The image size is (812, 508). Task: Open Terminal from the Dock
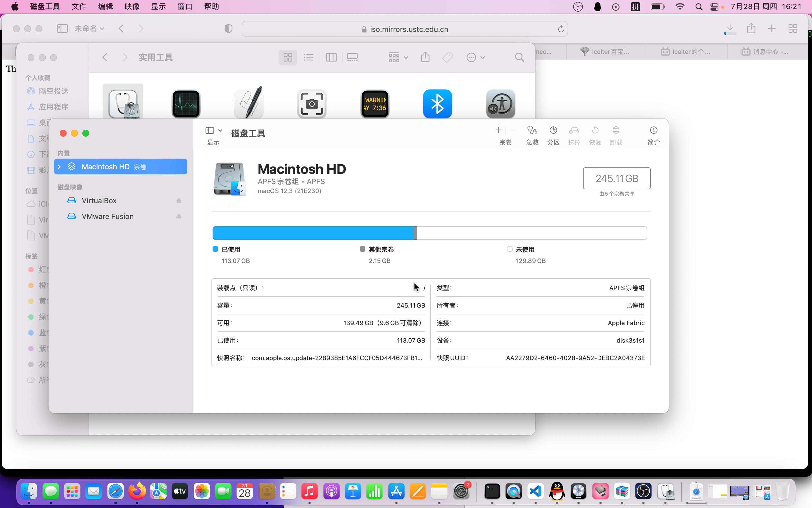[492, 492]
